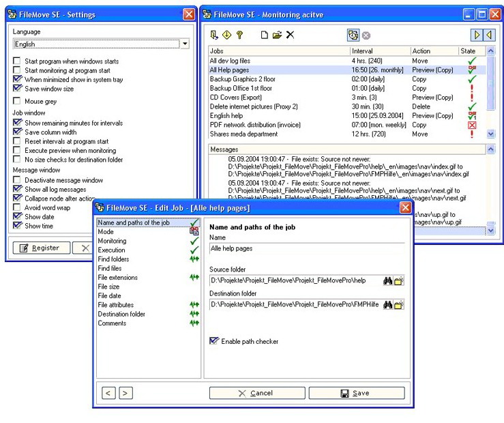Click red exclamation state of Shares meda department
Image resolution: width=504 pixels, height=423 pixels.
pos(472,134)
